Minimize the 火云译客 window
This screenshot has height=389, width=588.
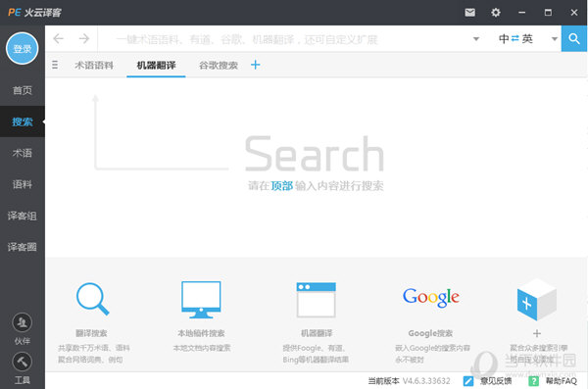(522, 13)
